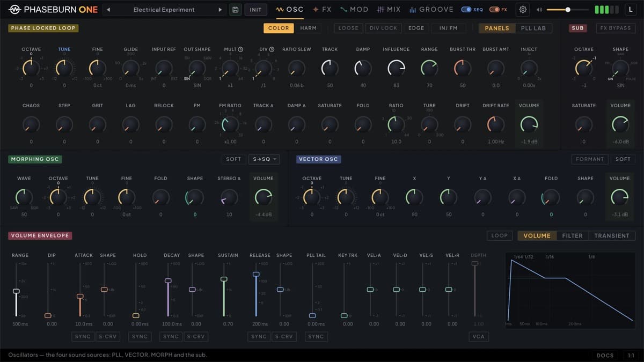Click the clock icon next to DIV
This screenshot has width=644, height=362.
point(272,49)
